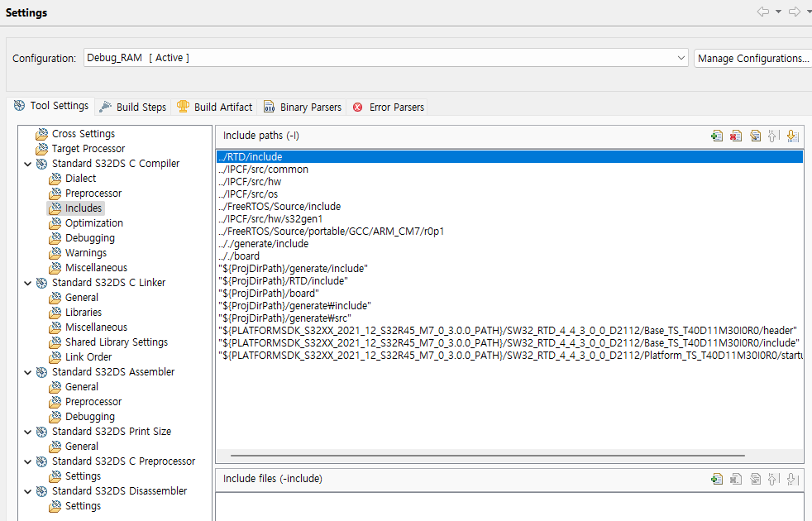Open back-history dropdown arrow
812x521 pixels.
pyautogui.click(x=778, y=12)
